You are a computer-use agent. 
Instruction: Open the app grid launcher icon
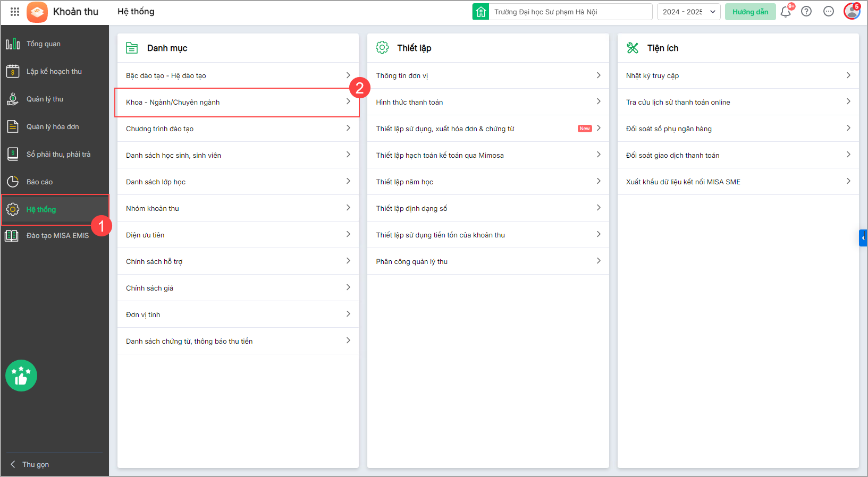click(x=15, y=12)
